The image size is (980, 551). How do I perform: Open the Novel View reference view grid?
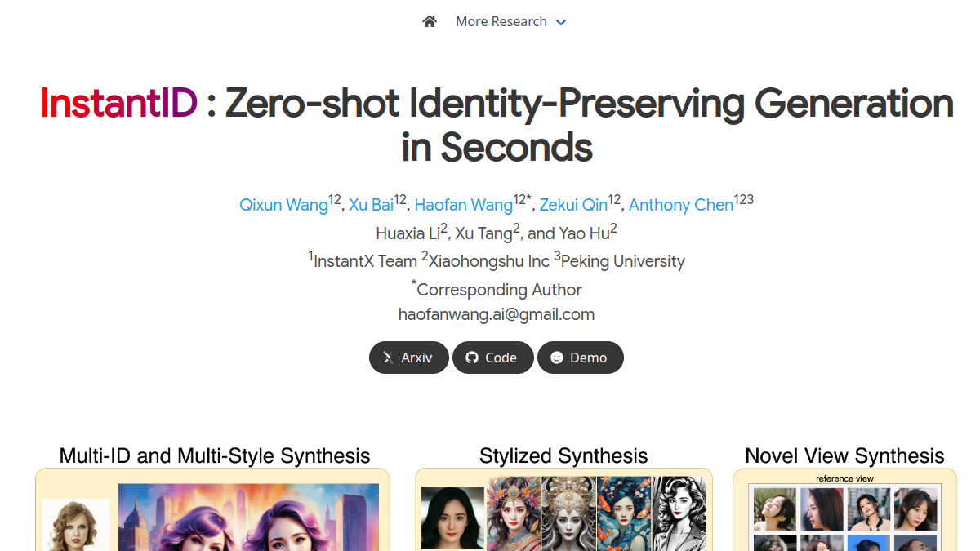pyautogui.click(x=845, y=517)
